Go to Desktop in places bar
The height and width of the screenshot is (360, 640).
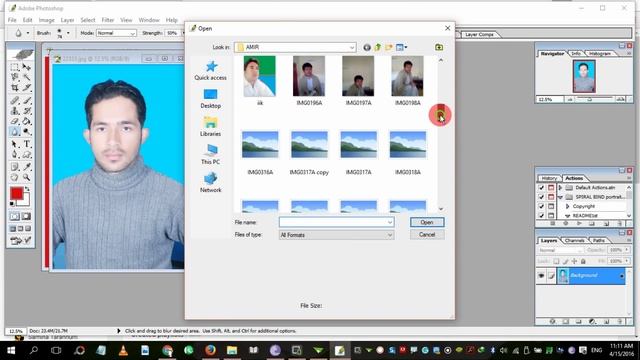[211, 98]
